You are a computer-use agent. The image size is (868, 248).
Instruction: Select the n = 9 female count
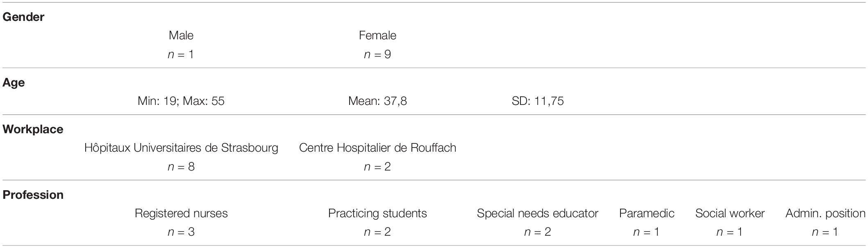377,54
